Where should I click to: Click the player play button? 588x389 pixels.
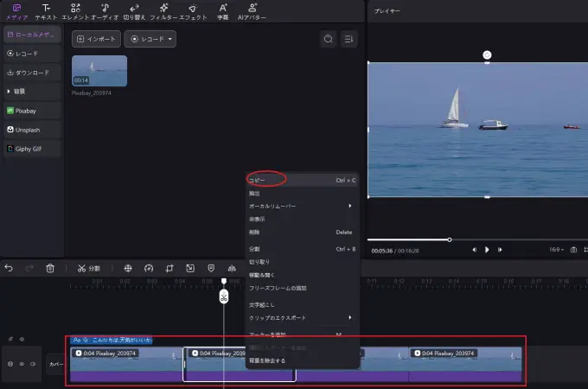pos(487,250)
